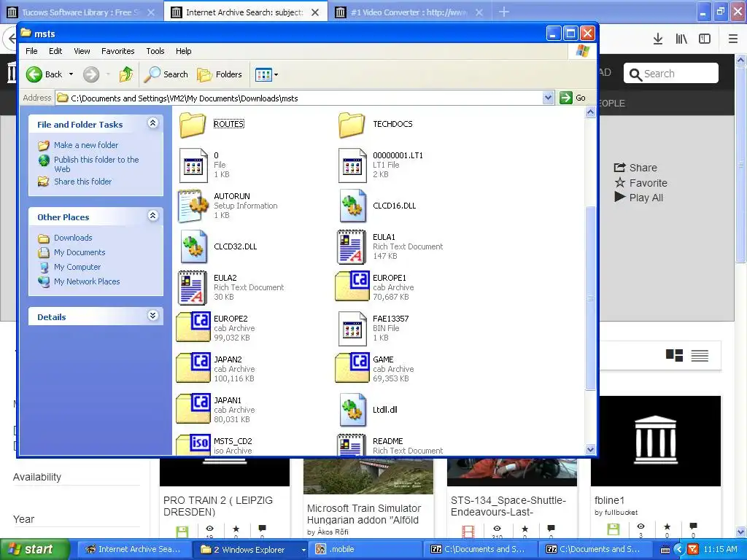Screen dimensions: 747x560
Task: Click Play All on the archive page
Action: [x=639, y=198]
